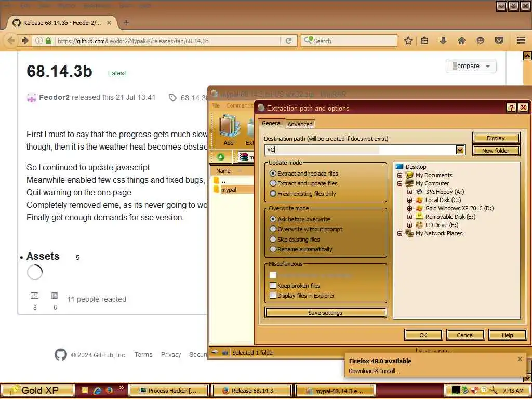Expand Local Disk (C:) tree node
The height and width of the screenshot is (399, 532).
tap(409, 200)
